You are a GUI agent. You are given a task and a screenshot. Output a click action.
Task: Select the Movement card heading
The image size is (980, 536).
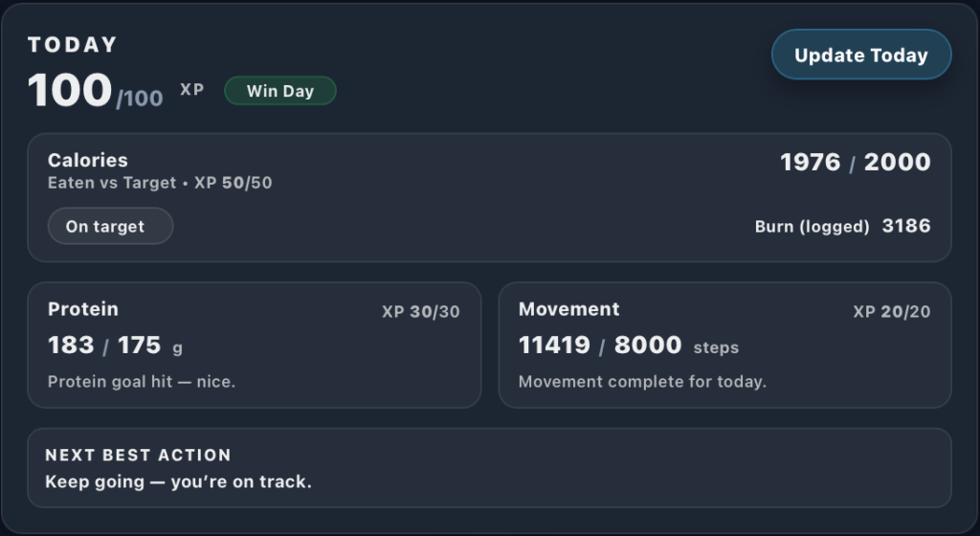(568, 309)
